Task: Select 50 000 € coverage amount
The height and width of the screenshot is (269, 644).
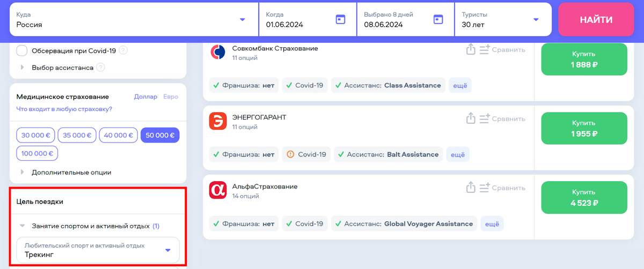Action: [160, 136]
